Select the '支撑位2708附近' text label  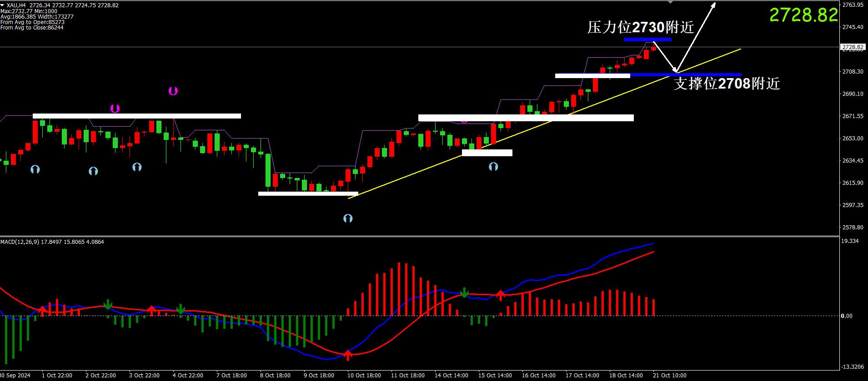[x=727, y=84]
